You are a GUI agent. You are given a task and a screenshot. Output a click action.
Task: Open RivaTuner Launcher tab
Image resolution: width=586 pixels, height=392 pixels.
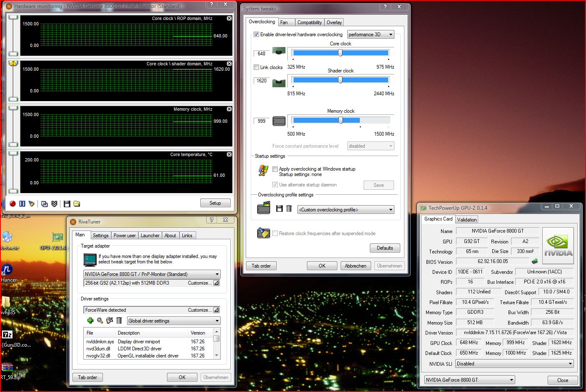pos(150,236)
